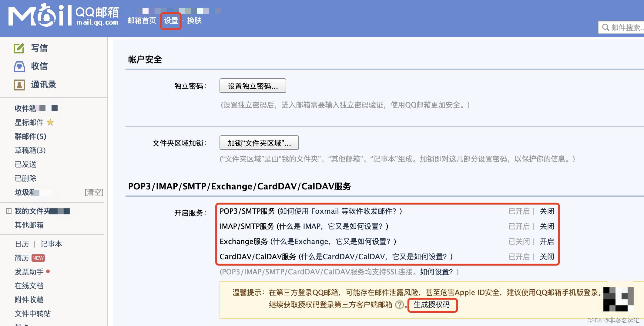This screenshot has height=326, width=644.
Task: Click the 生成授权码 link
Action: click(432, 305)
